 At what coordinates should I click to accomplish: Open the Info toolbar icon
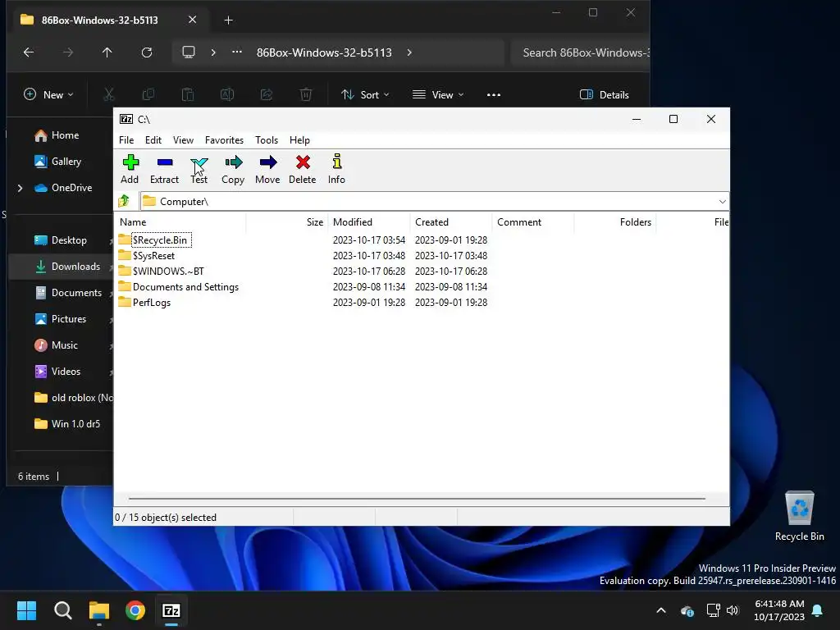336,169
